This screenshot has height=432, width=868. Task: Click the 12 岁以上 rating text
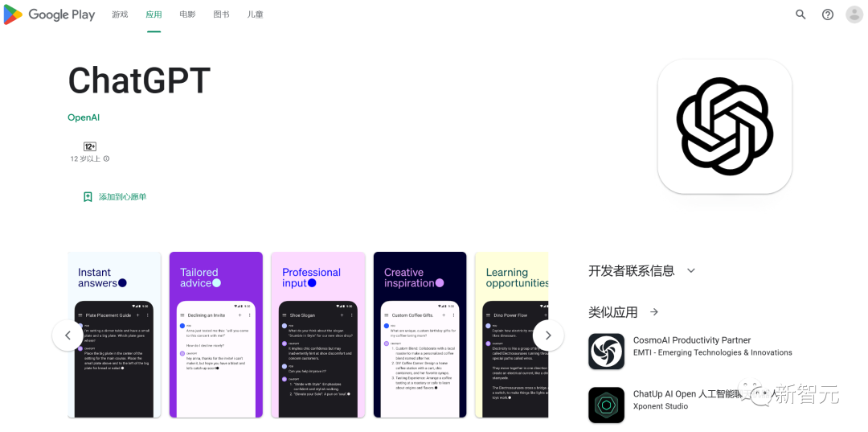(85, 159)
